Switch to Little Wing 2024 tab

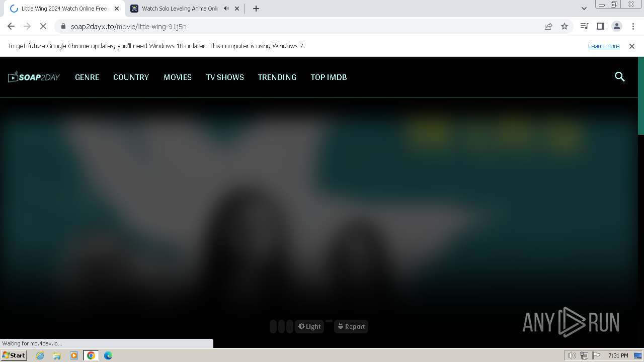pyautogui.click(x=63, y=9)
